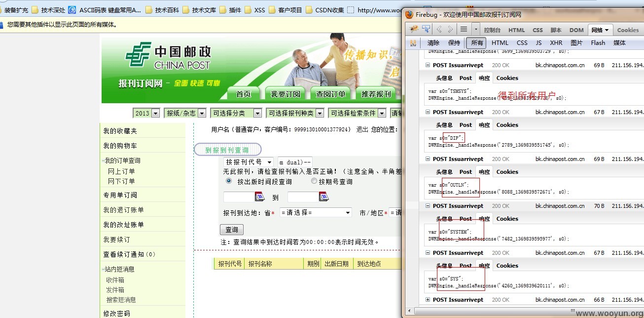
Task: Open the 可选择报刊种类 dropdown
Action: coord(295,113)
